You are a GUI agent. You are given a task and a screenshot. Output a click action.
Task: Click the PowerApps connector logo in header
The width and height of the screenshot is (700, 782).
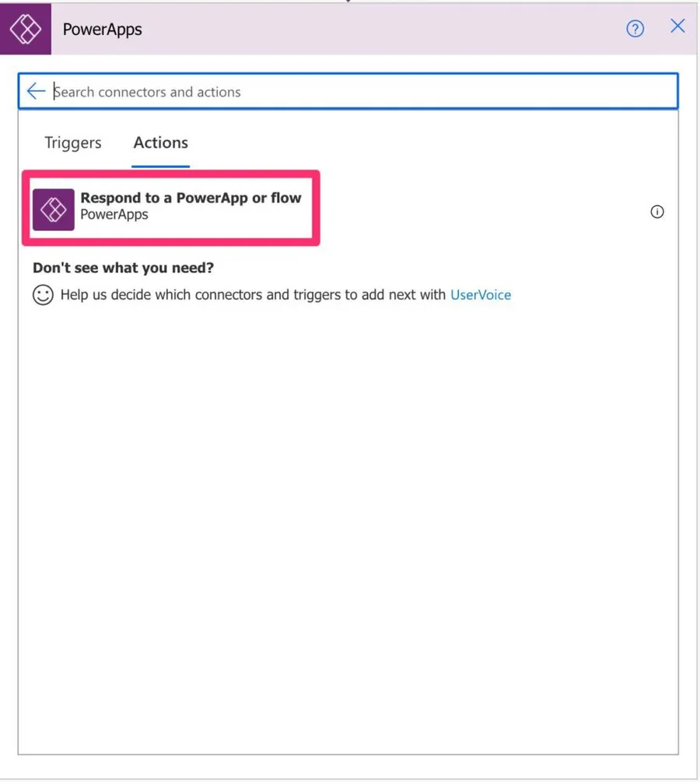(x=25, y=30)
